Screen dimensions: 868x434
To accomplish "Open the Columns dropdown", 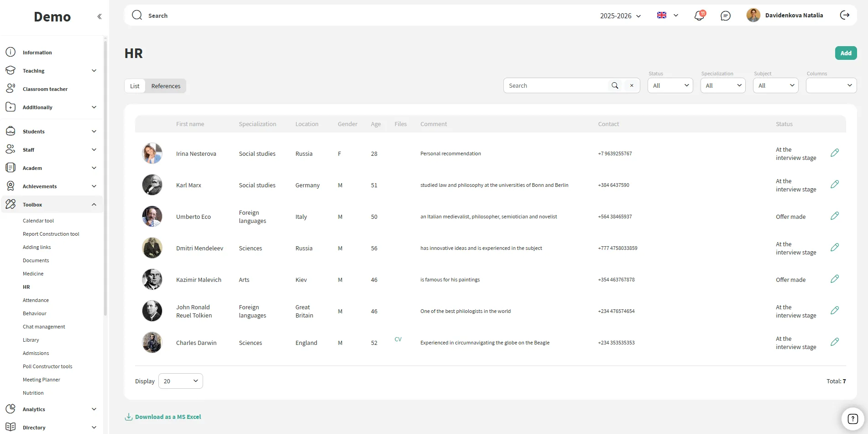I will coord(831,86).
